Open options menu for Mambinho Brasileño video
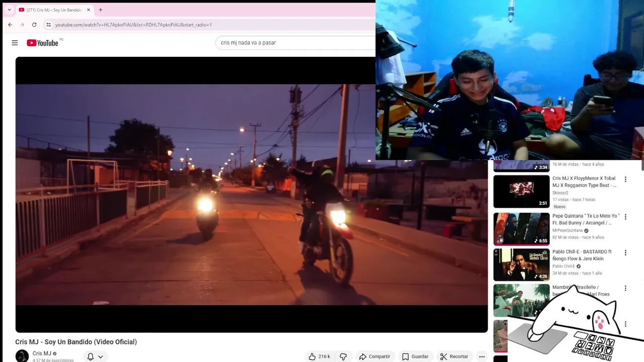This screenshot has width=644, height=362. [625, 288]
